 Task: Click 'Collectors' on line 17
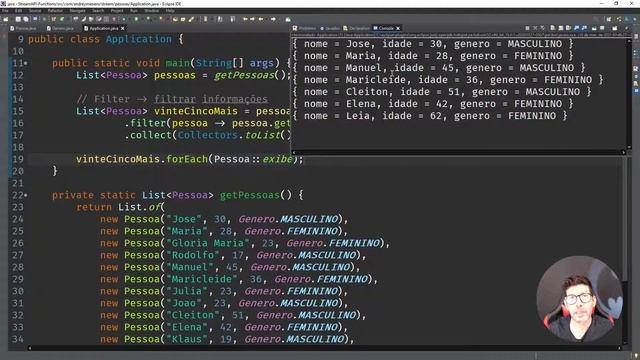pyautogui.click(x=208, y=135)
